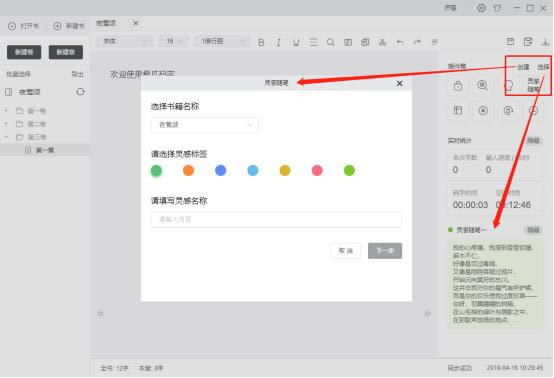554x378 pixels.
Task: Select the orange inspiration tag color
Action: [189, 171]
